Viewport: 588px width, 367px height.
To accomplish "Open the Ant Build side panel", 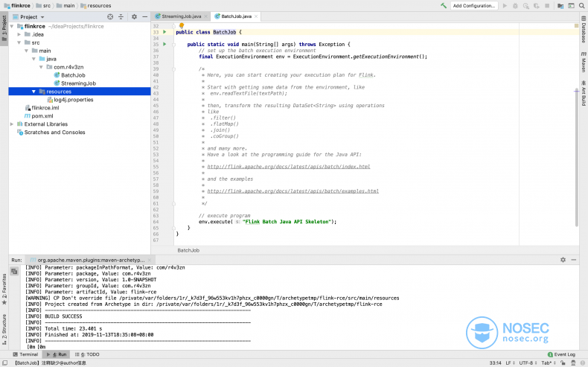I will pos(584,93).
